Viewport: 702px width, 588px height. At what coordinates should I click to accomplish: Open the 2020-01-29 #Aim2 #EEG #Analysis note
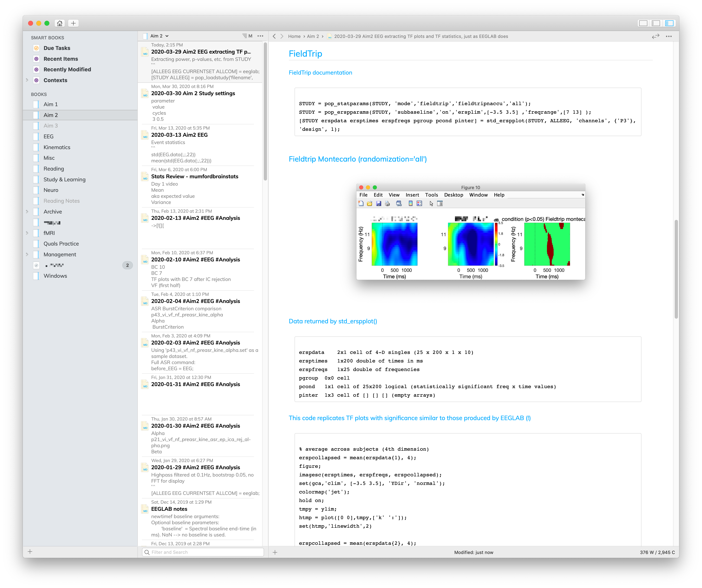200,477
